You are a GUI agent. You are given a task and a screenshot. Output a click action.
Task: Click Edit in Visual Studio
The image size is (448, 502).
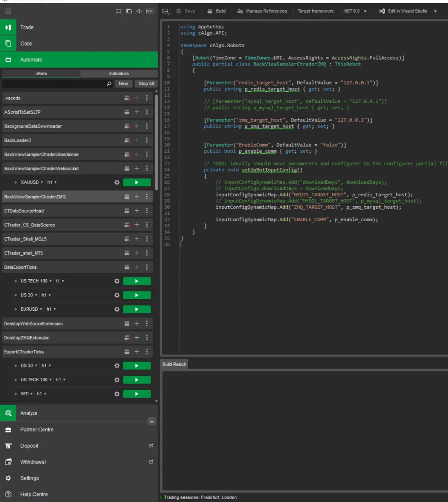click(403, 11)
